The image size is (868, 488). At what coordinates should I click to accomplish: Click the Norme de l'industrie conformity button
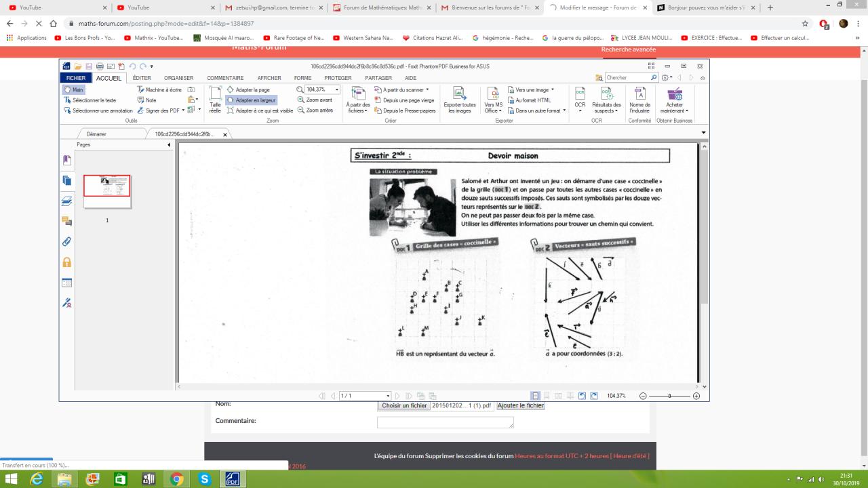point(639,100)
